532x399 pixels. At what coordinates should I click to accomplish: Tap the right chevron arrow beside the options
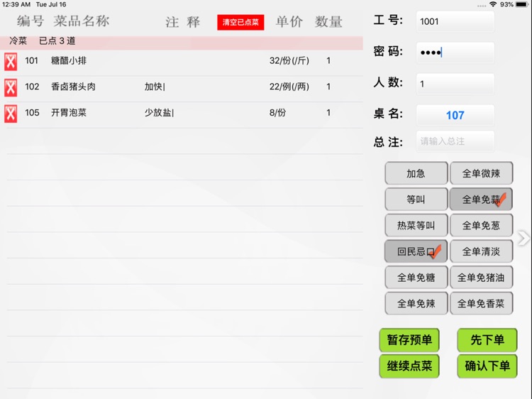(523, 238)
